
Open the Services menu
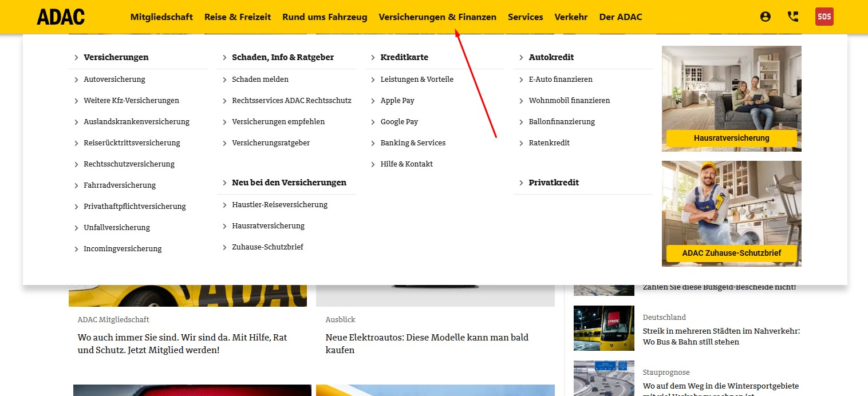click(x=525, y=17)
